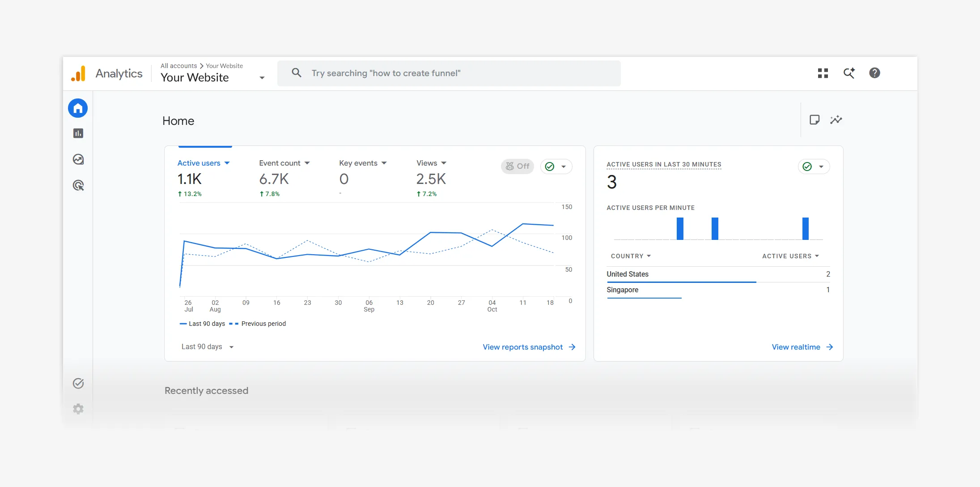
Task: Click the Google Analytics logo
Action: (78, 73)
